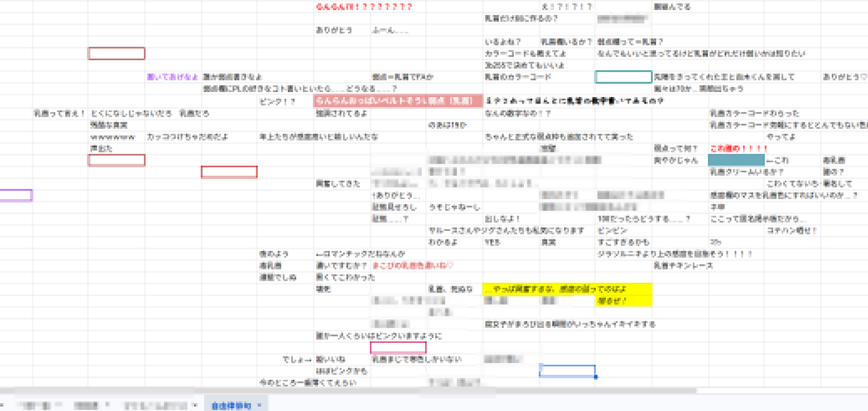Image resolution: width=868 pixels, height=411 pixels.
Task: Select the teal-filled cell left of ←これ
Action: click(736, 161)
